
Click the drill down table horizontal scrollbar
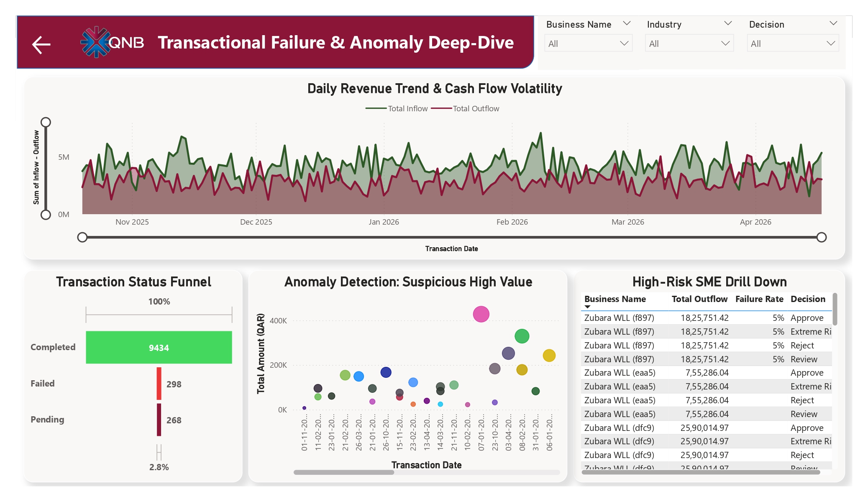pos(701,472)
